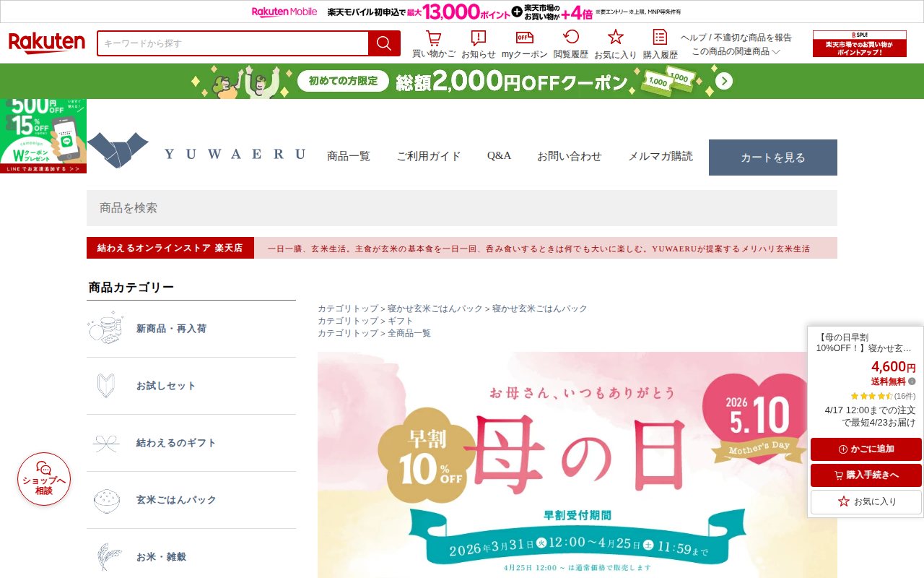Open the 商品一覧 menu item
Viewport: 924px width, 578px height.
349,156
